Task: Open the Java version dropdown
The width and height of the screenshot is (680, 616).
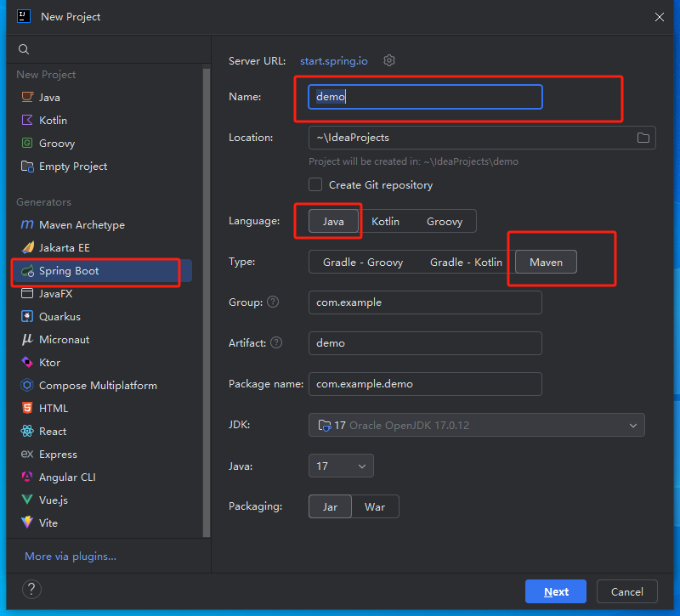Action: [x=341, y=466]
